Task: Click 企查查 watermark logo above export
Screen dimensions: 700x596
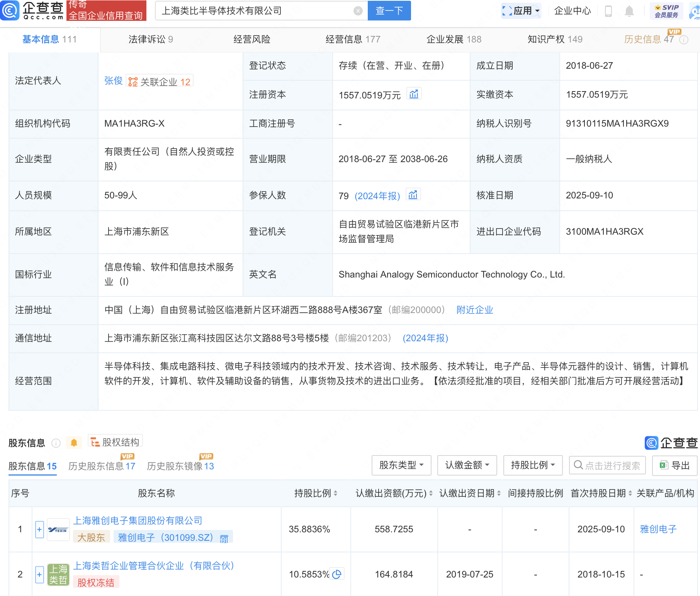Action: 671,443
